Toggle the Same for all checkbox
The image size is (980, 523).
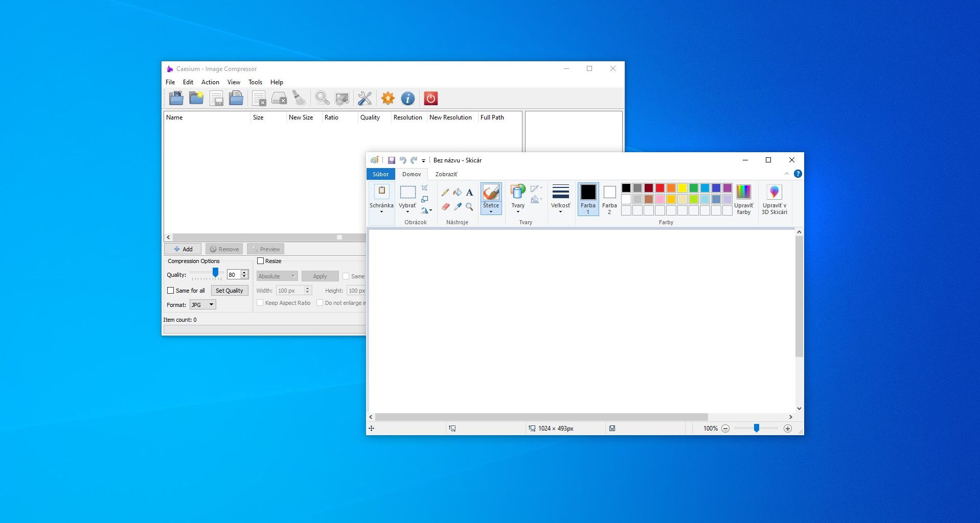[x=171, y=291]
